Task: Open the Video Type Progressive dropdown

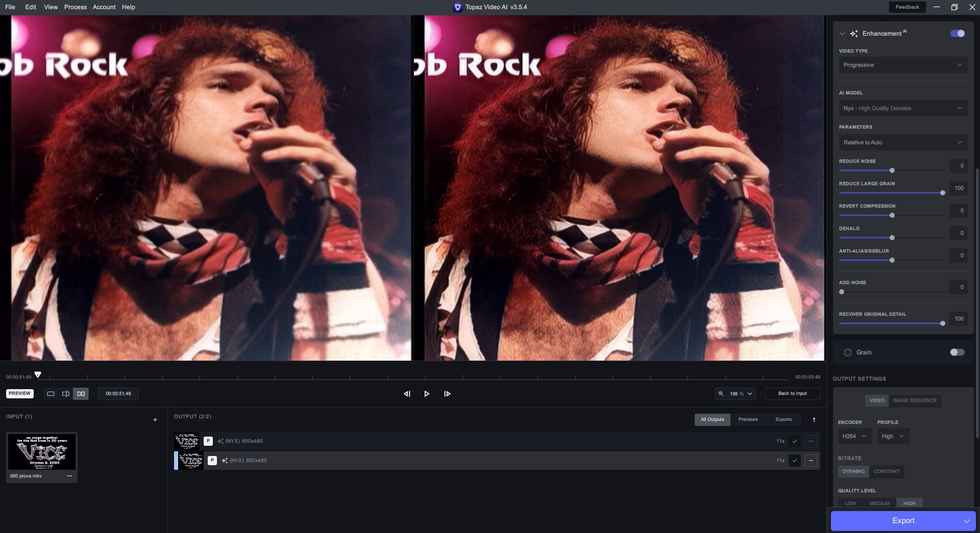Action: point(902,65)
